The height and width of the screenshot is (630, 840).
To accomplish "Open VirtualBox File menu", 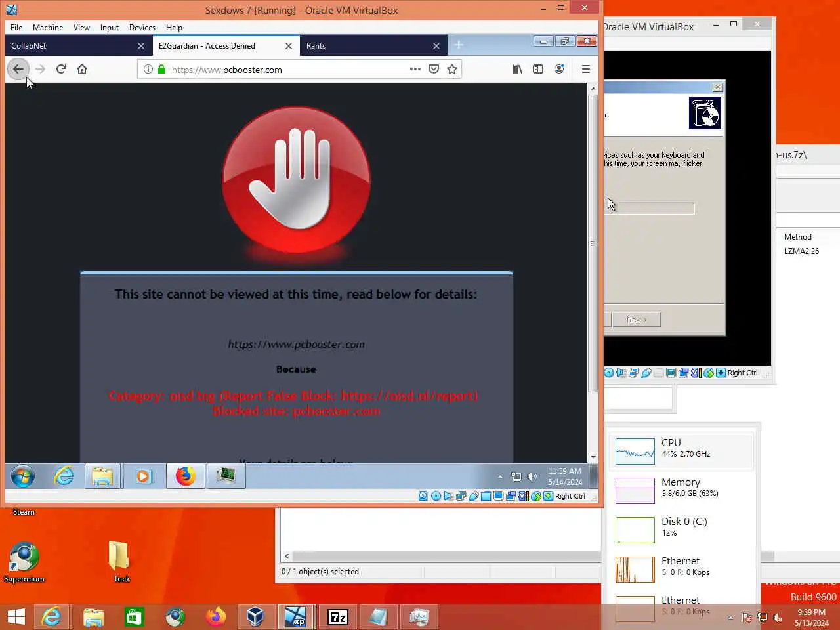I will coord(16,28).
